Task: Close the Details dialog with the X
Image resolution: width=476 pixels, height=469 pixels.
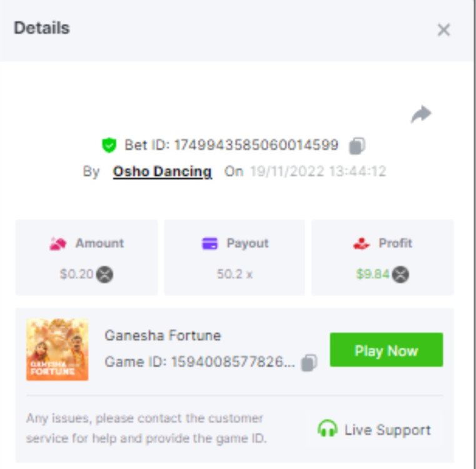Action: point(443,30)
